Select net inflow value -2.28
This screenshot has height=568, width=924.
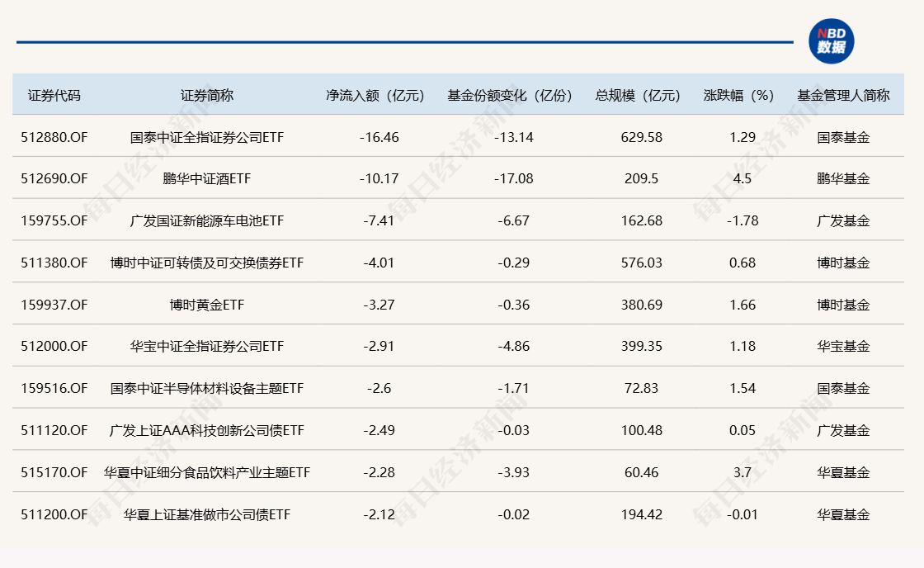pos(379,472)
